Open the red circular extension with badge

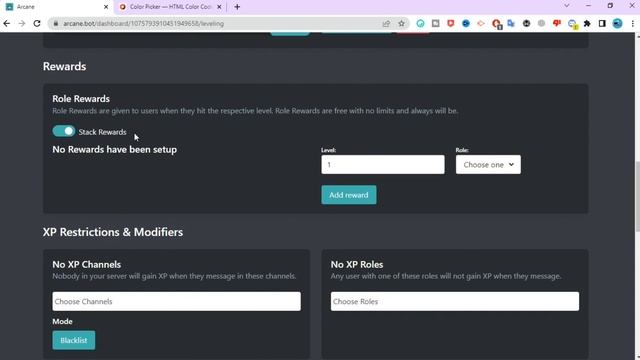496,24
